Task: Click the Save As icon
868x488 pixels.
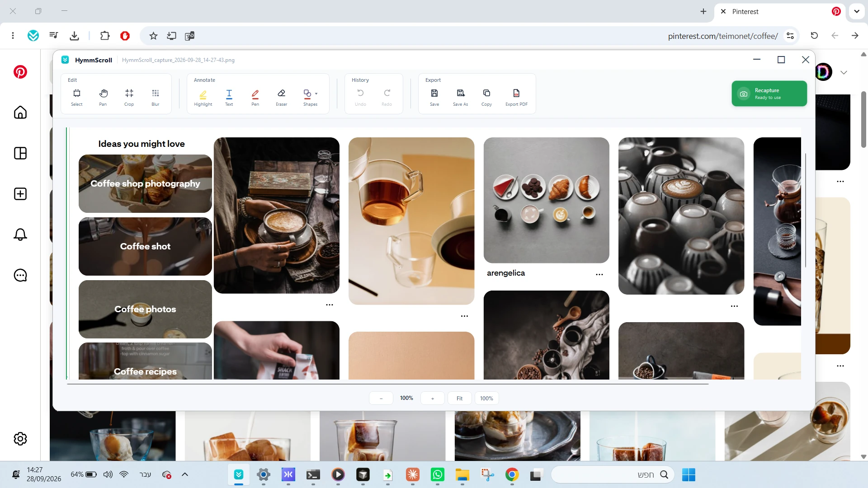Action: (x=461, y=97)
